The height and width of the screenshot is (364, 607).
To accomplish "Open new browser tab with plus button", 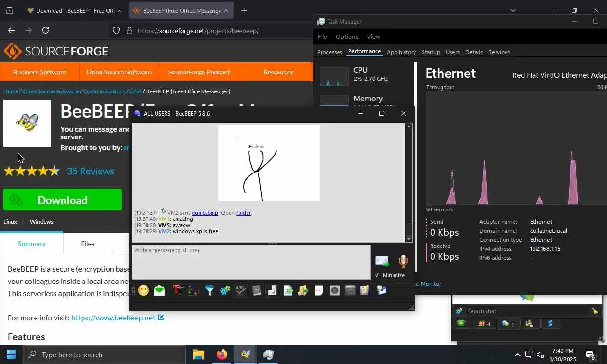I will [244, 10].
